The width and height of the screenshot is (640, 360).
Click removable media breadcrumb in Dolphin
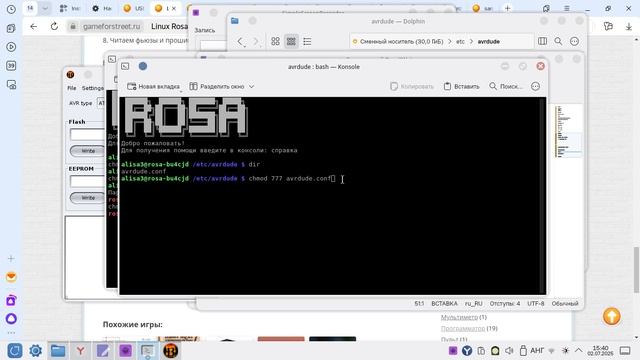coord(401,42)
